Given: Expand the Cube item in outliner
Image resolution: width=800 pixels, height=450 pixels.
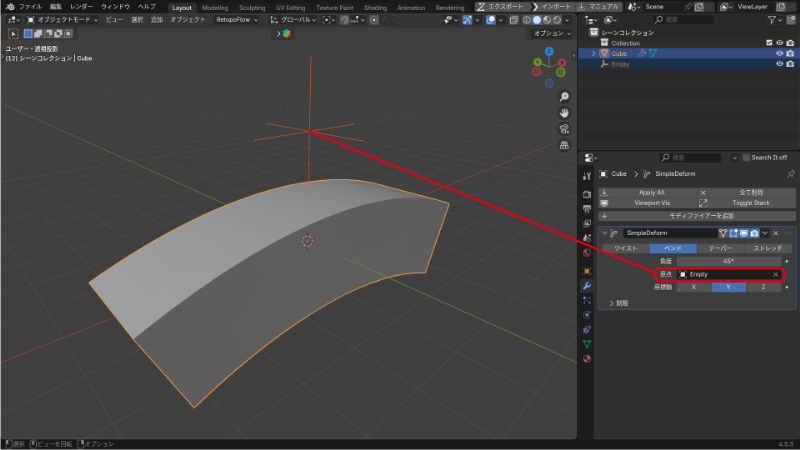Looking at the screenshot, I should 593,54.
